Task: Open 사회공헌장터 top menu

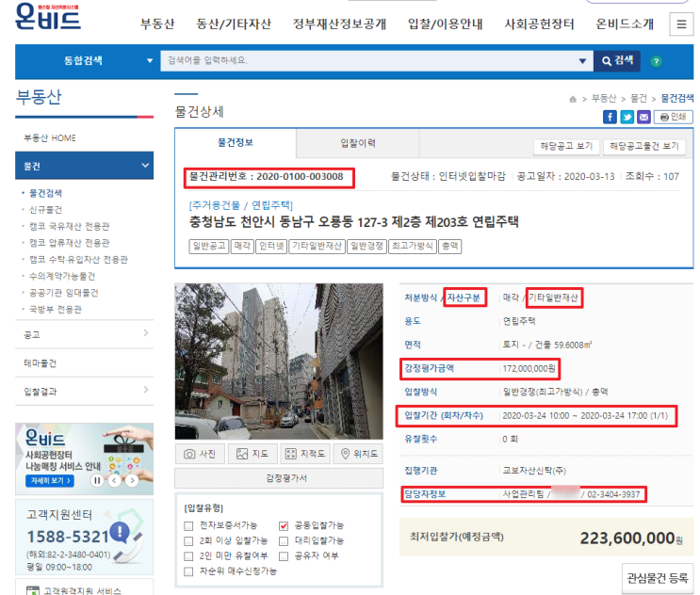Action: click(x=539, y=24)
